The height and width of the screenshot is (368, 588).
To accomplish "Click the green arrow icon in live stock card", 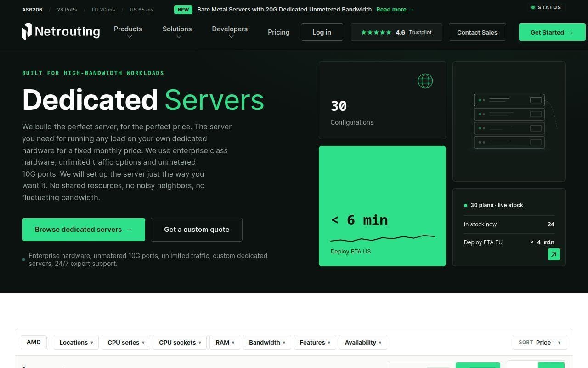I will coord(554,254).
